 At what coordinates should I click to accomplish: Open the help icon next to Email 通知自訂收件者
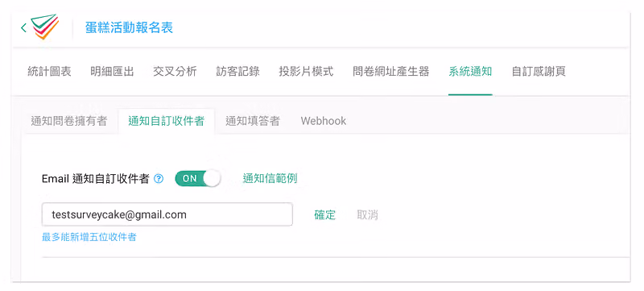[x=159, y=179]
